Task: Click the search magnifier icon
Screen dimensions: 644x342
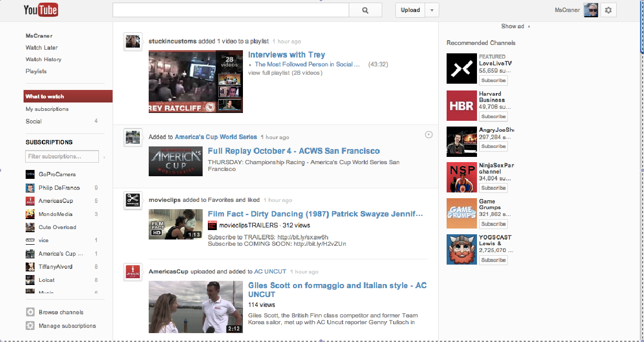Action: [x=365, y=9]
